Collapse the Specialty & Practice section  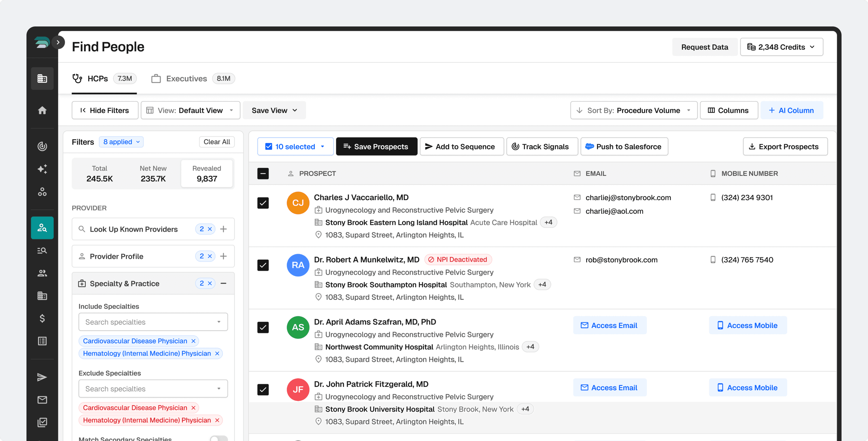223,283
